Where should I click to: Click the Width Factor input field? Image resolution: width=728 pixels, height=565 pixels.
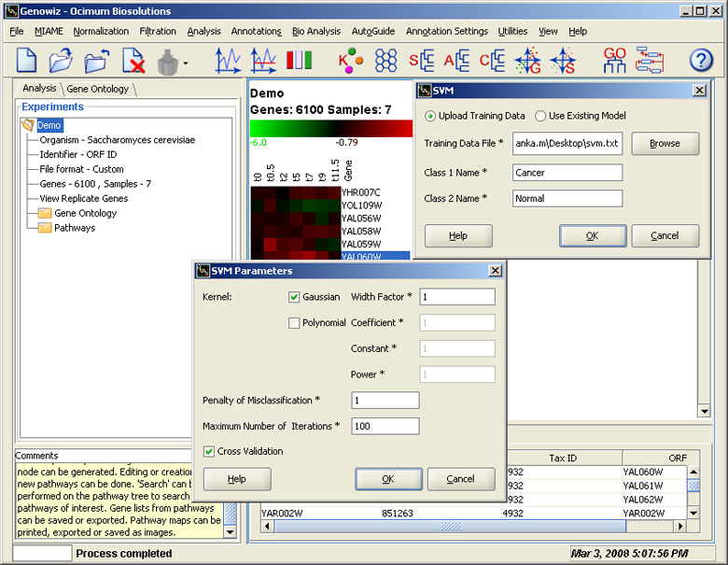457,297
